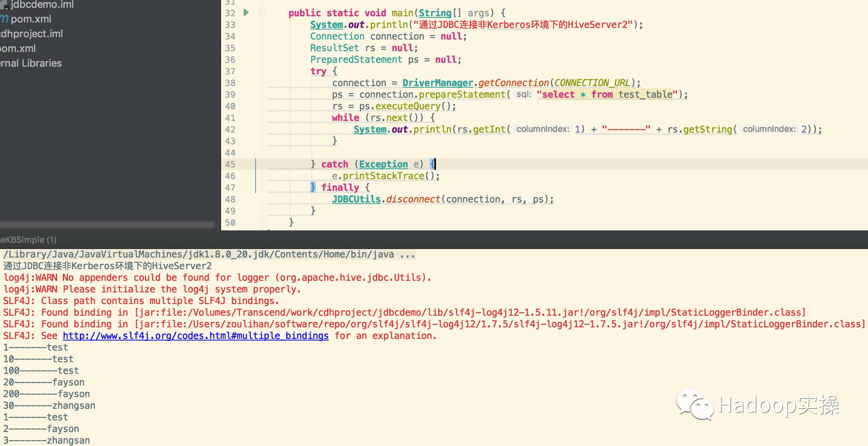Screen dimensions: 868x446
Task: Click the Hadoop实操 watermark text
Action: point(779,405)
